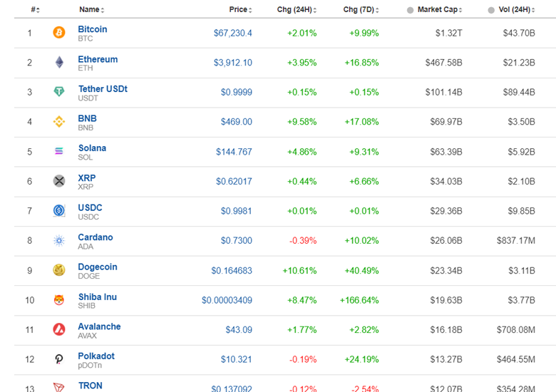The height and width of the screenshot is (392, 556).
Task: Click the TRON red triangle icon
Action: point(59,387)
